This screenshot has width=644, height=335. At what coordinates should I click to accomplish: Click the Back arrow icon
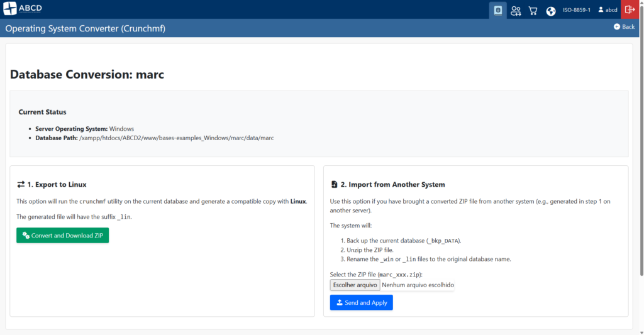(617, 27)
